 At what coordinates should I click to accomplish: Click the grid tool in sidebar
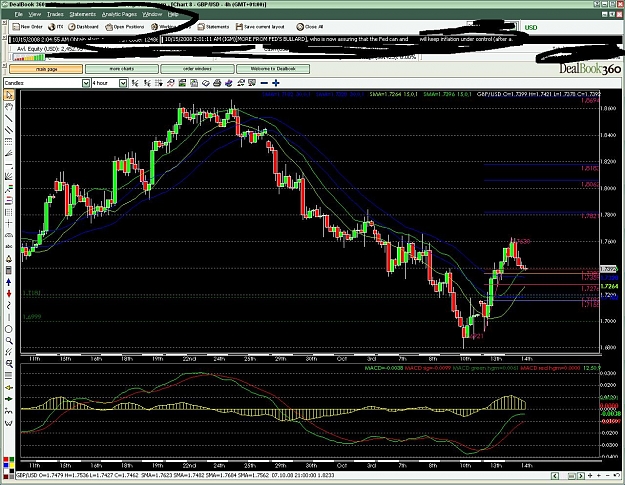pyautogui.click(x=9, y=212)
